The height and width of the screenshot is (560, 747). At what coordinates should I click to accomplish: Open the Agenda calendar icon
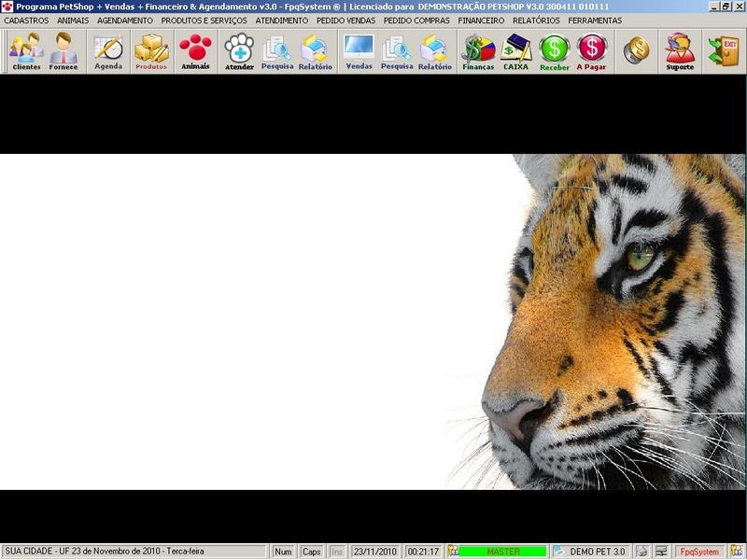tap(108, 51)
